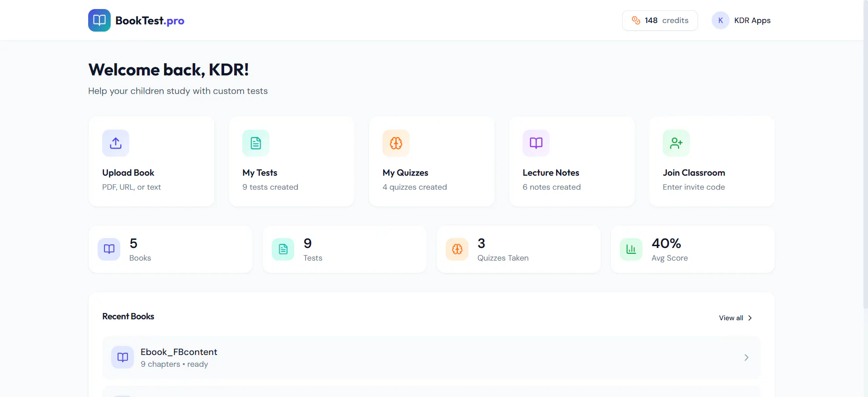Open the BookTest.pro brand name link
The width and height of the screenshot is (868, 397).
(150, 21)
